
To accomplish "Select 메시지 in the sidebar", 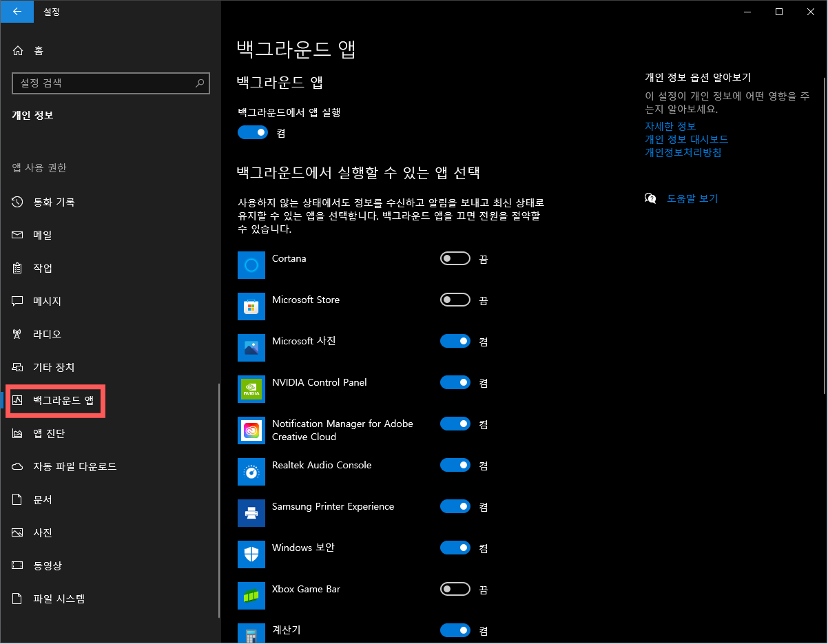I will 110,301.
